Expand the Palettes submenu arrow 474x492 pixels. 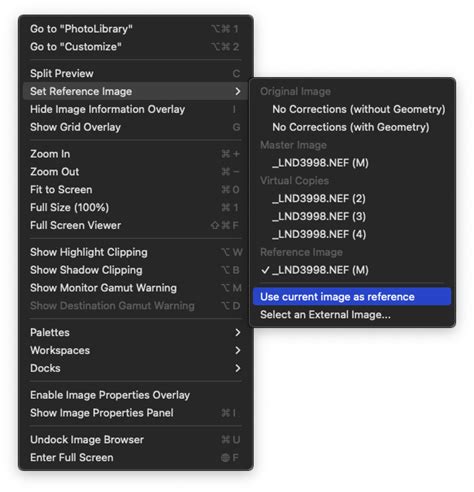237,332
